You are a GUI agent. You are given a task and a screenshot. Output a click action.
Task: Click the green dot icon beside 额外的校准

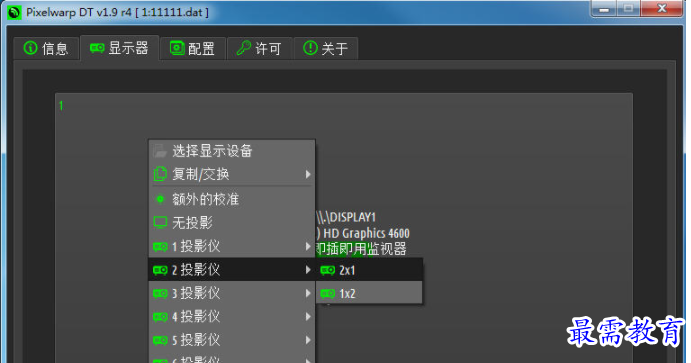point(160,199)
